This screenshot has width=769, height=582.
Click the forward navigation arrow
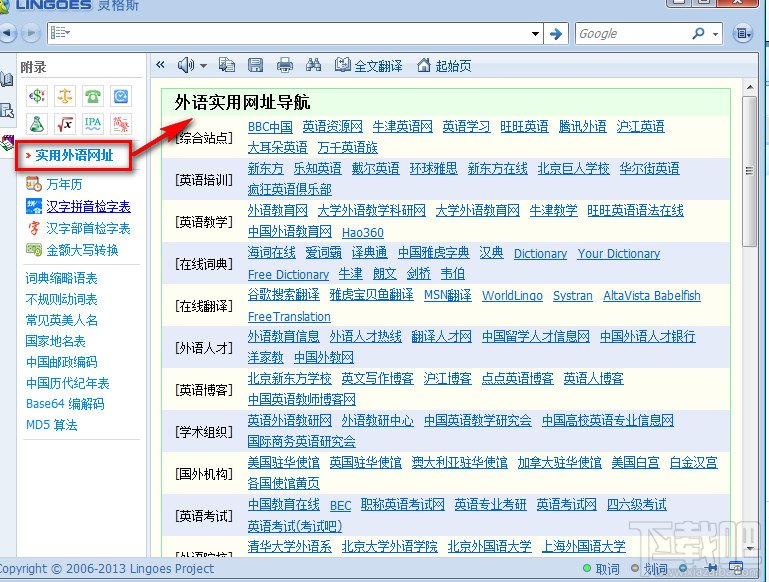(x=31, y=33)
